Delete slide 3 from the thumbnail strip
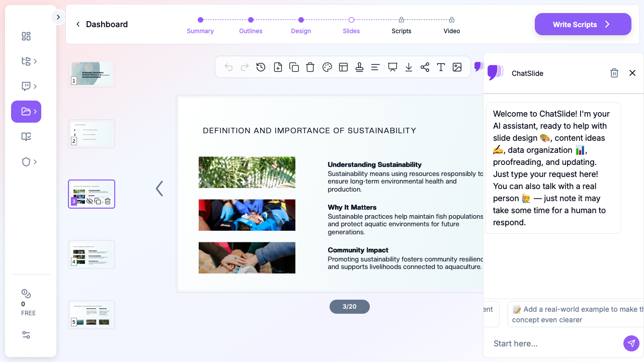The height and width of the screenshot is (362, 644). [107, 201]
